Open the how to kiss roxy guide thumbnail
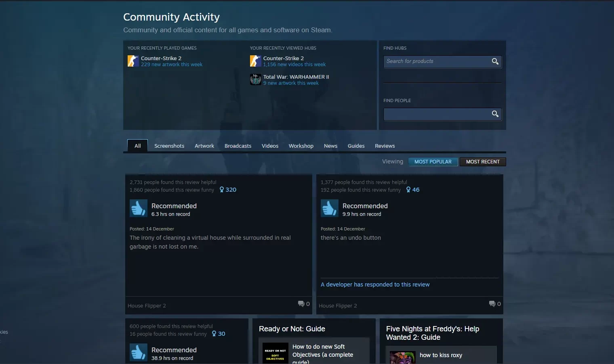This screenshot has width=614, height=364. click(402, 358)
